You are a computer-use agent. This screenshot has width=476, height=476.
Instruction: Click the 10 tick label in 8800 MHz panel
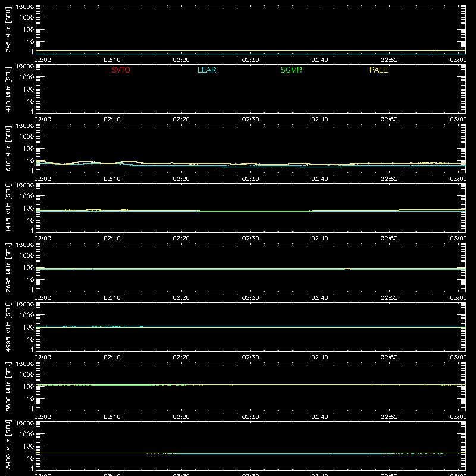tap(30, 399)
